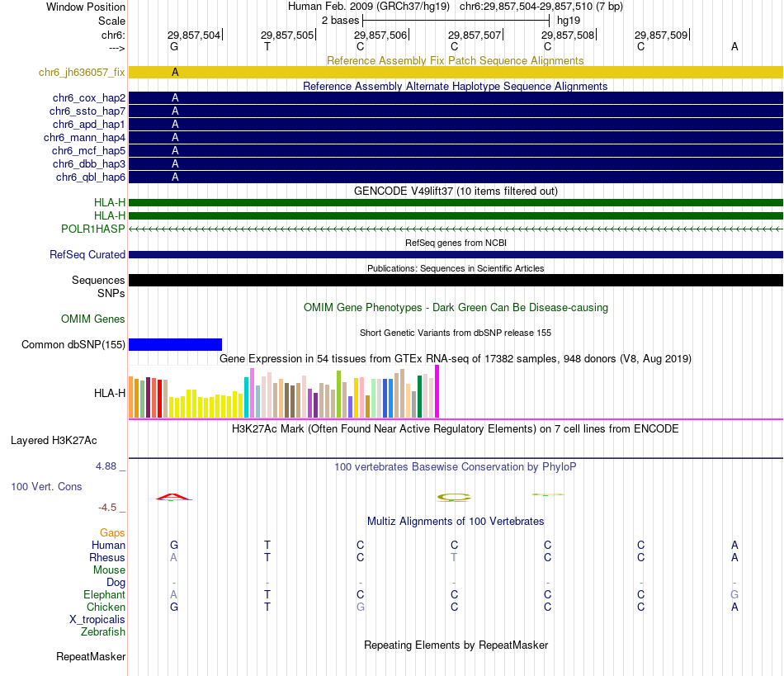
Task: Select the chr6_ssto_hap7 haplotype label
Action: pyautogui.click(x=87, y=111)
